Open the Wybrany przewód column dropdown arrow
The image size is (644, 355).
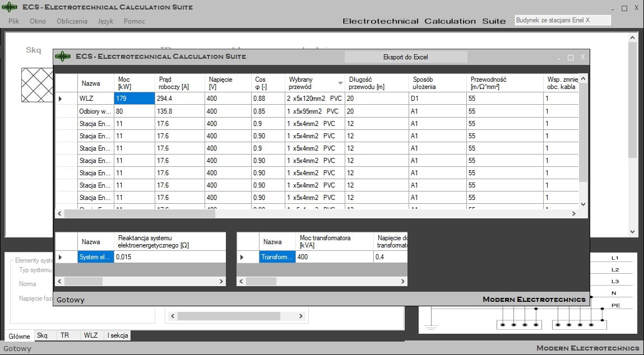(x=340, y=83)
